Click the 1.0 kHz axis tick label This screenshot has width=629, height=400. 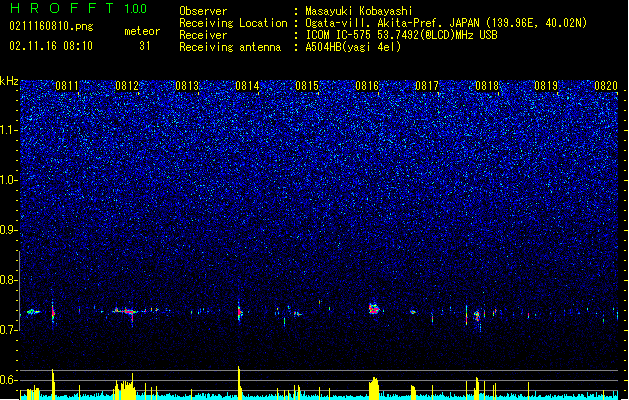point(8,180)
